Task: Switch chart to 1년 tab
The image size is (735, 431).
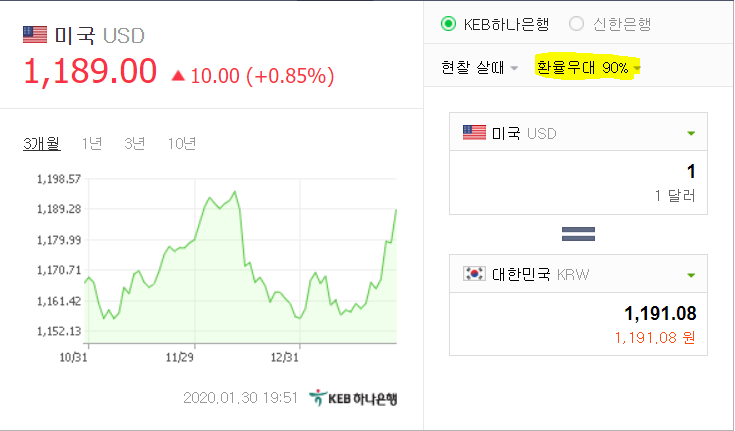Action: click(x=91, y=143)
